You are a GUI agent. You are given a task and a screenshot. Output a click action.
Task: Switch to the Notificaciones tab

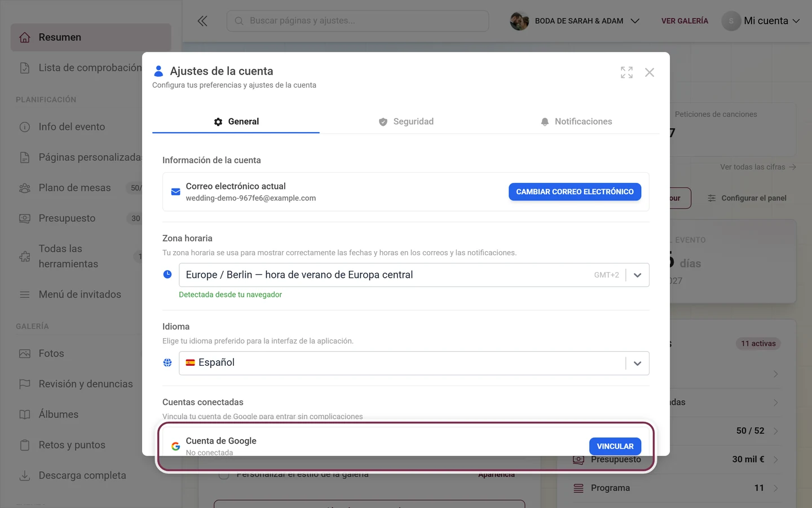click(576, 121)
